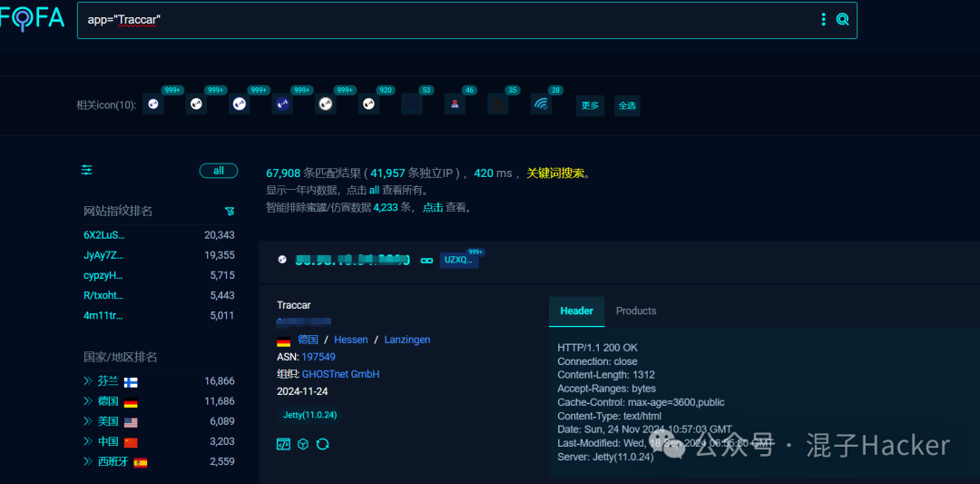
Task: Open the blurred result IP address link
Action: click(352, 260)
